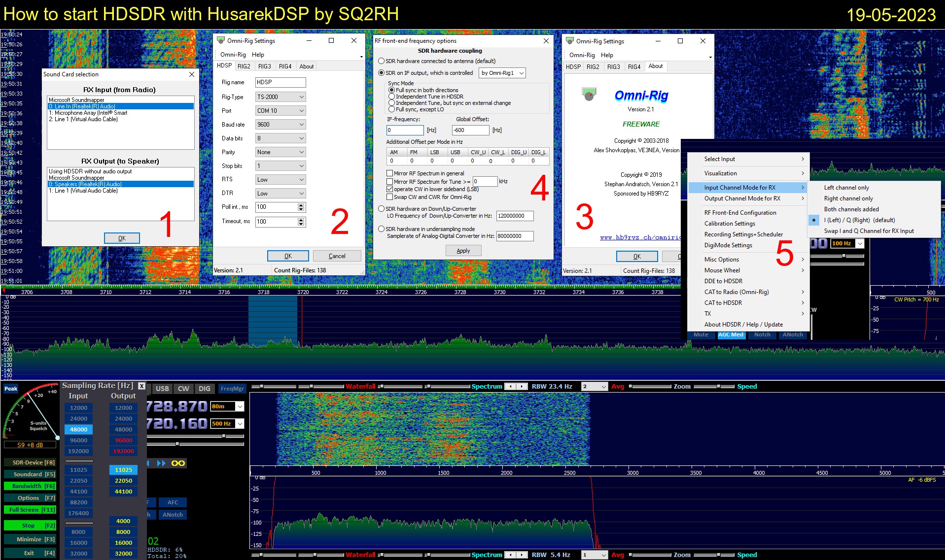The image size is (945, 560).
Task: Click upper RBW left arrow button
Action: click(x=511, y=387)
